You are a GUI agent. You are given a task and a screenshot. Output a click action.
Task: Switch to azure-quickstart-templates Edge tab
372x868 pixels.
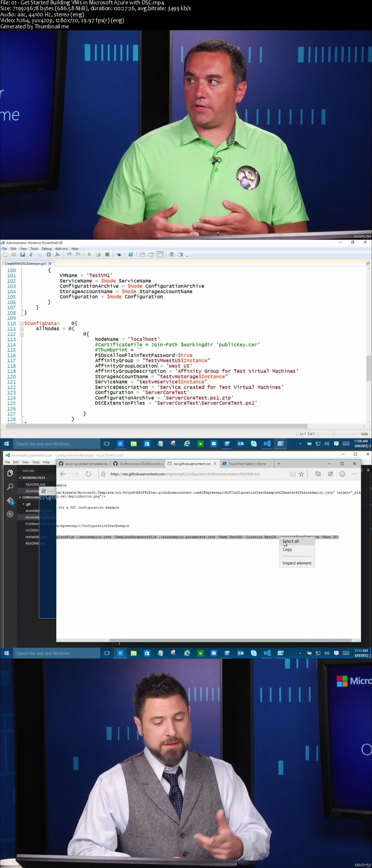(x=84, y=464)
